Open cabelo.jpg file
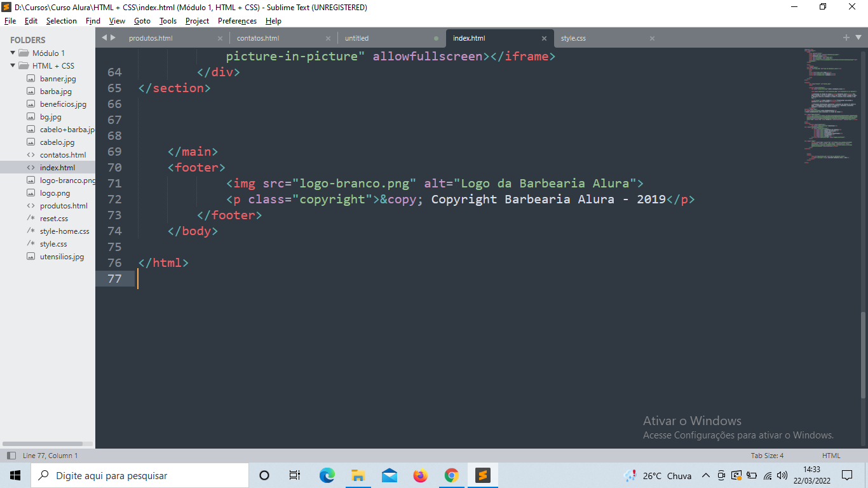This screenshot has width=868, height=488. (57, 142)
